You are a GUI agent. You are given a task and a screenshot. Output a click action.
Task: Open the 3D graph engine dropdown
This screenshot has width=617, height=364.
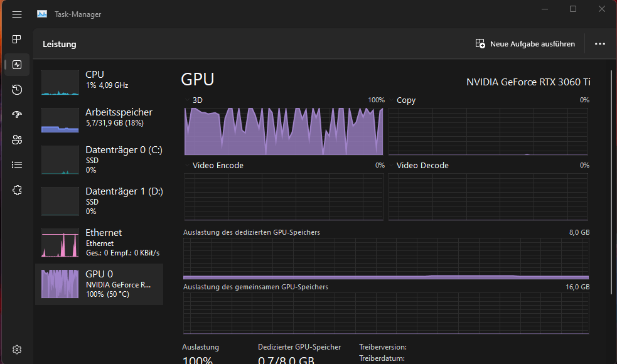point(188,100)
